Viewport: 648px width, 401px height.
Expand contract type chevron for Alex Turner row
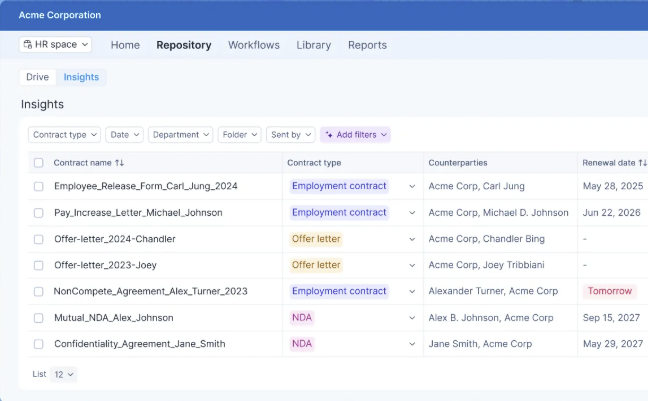point(412,291)
